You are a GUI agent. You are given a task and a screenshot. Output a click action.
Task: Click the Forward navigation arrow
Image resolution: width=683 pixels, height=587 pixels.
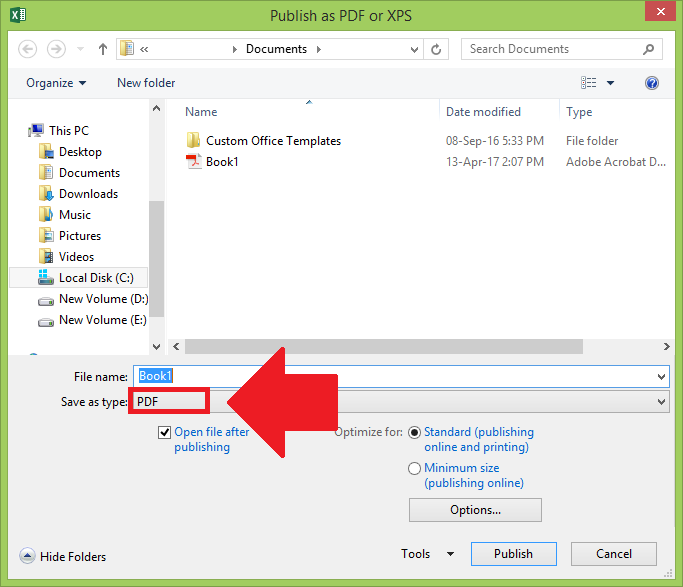click(56, 49)
